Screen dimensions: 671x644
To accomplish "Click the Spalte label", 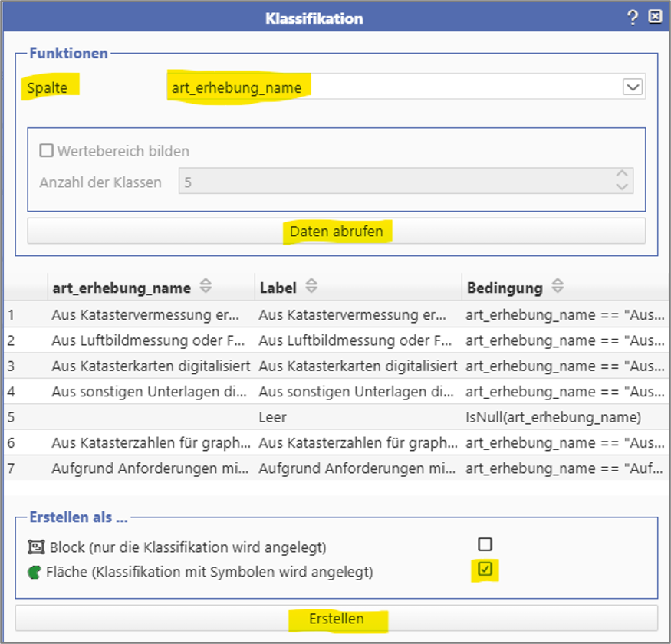I will tap(48, 87).
